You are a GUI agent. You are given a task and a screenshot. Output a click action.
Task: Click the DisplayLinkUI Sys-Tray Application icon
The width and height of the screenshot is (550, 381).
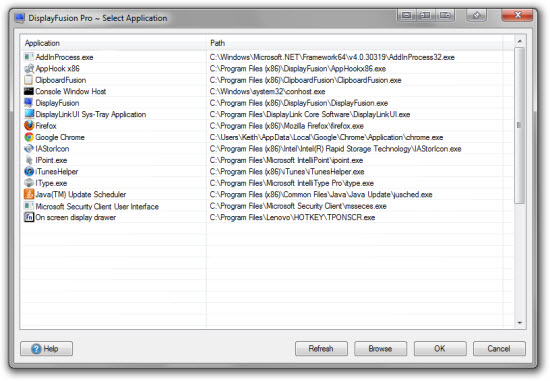coord(29,114)
